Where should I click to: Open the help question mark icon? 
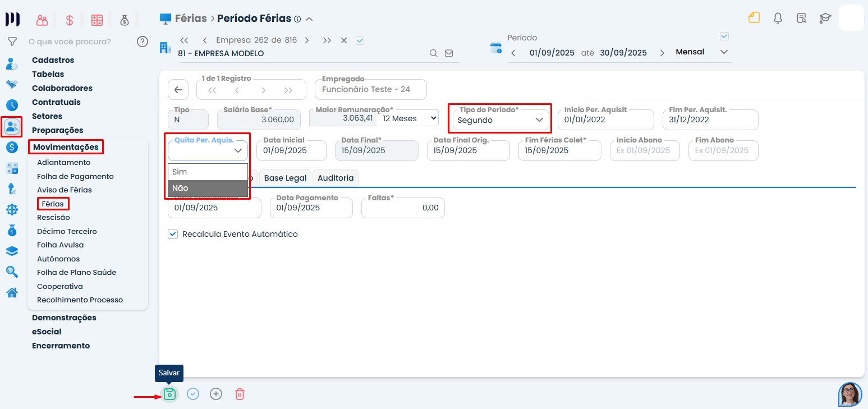[143, 42]
